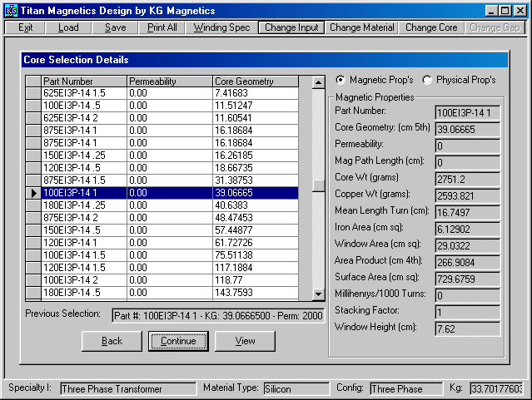
Task: Click the Specialty I status field
Action: pos(128,389)
